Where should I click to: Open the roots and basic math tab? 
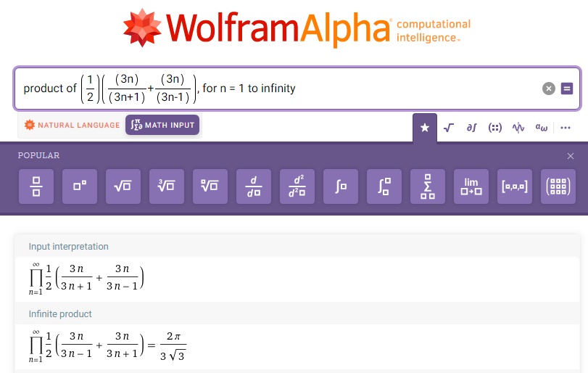[449, 128]
